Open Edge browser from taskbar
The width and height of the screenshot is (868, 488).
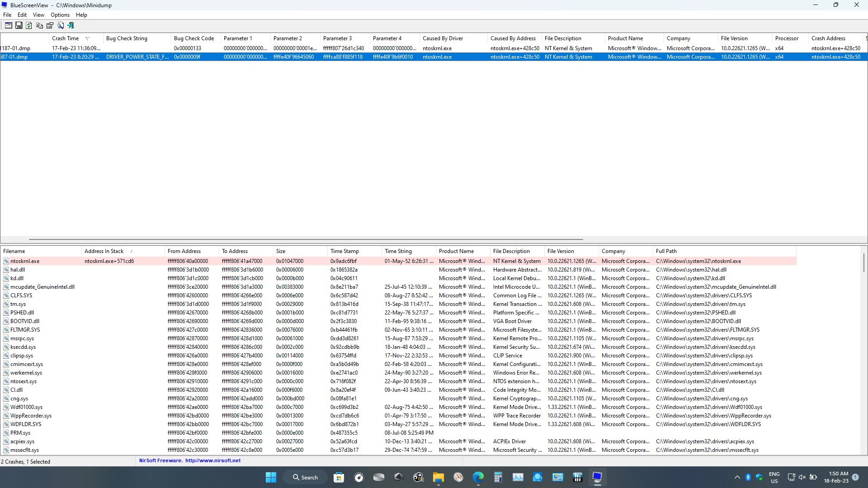tap(478, 477)
